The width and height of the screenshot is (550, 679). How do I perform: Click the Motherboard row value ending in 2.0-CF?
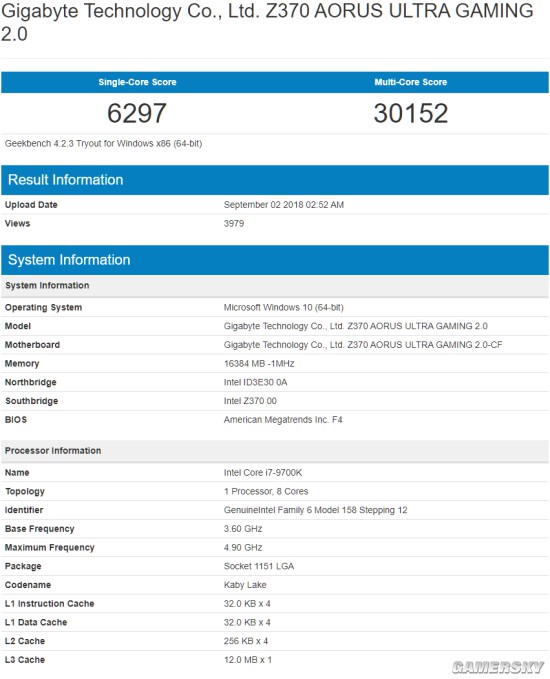tap(363, 345)
